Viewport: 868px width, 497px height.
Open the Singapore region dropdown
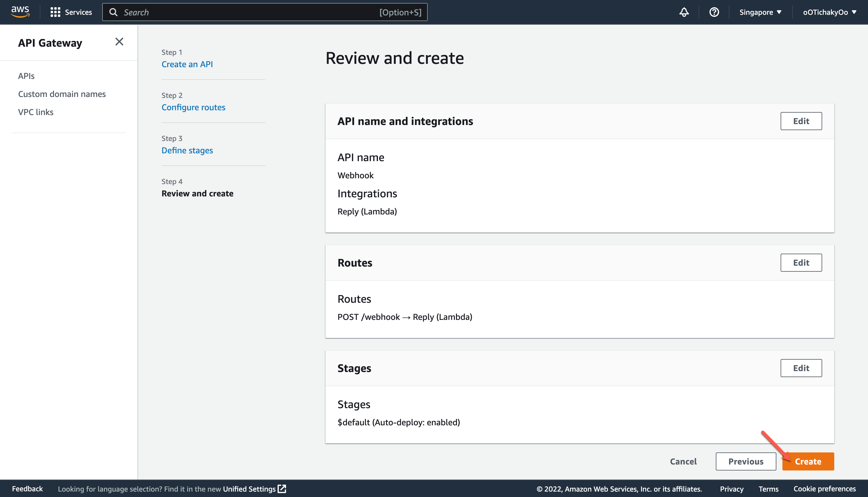coord(759,12)
